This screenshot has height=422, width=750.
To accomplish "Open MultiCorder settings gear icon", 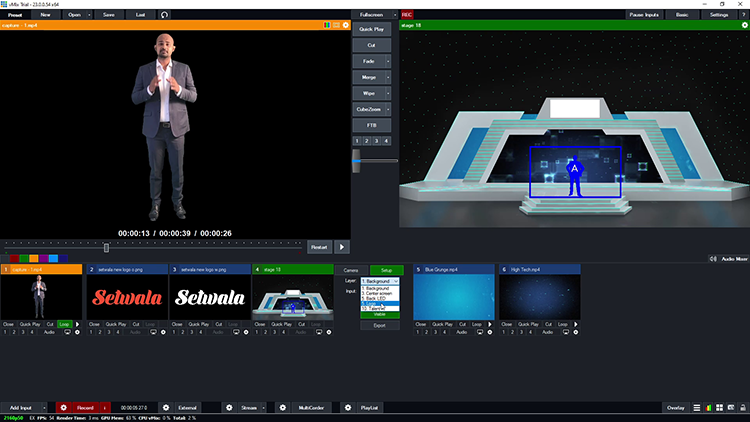I will [282, 408].
